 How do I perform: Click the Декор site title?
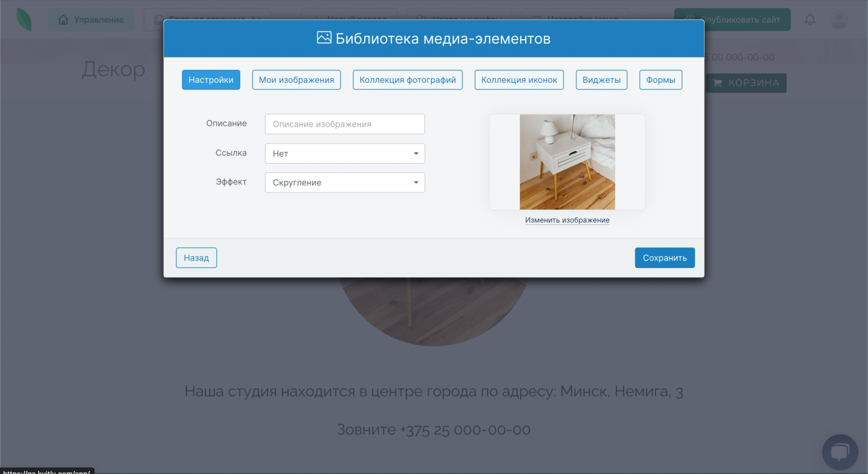[x=113, y=69]
